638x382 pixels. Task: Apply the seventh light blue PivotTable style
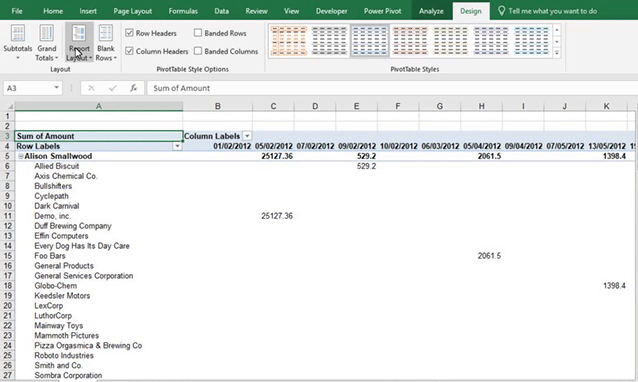pos(531,41)
